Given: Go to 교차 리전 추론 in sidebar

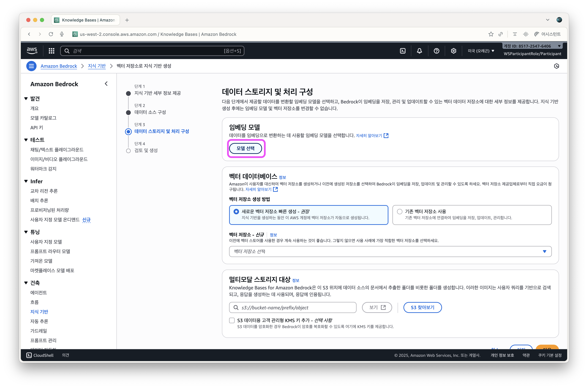Looking at the screenshot, I should (44, 191).
